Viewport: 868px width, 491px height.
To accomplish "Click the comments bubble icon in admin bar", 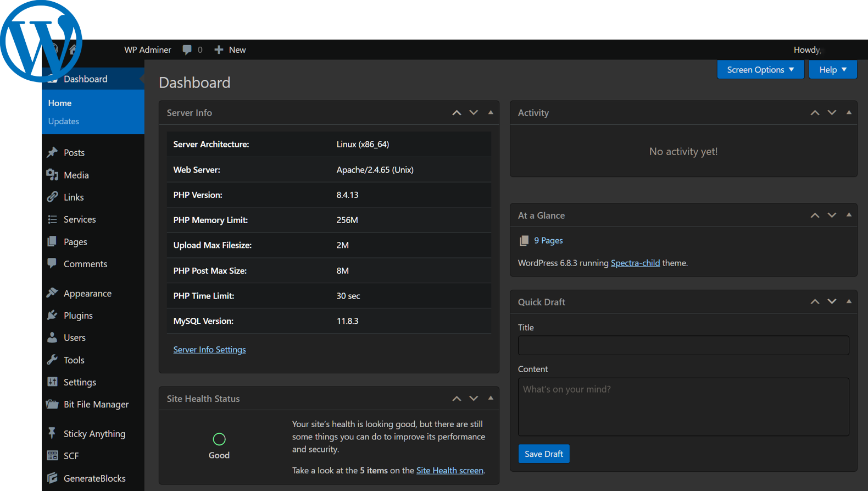I will [x=187, y=49].
